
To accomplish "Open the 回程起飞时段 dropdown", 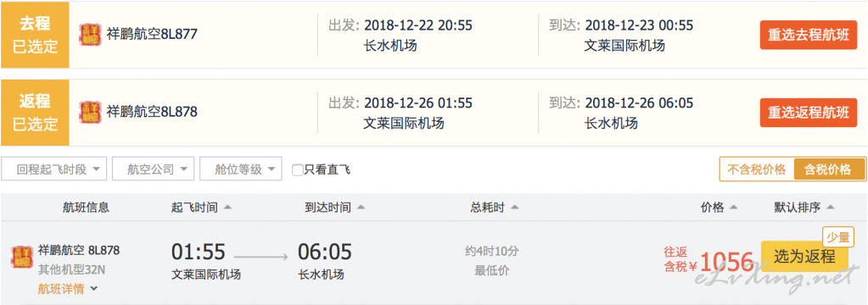I will [54, 169].
